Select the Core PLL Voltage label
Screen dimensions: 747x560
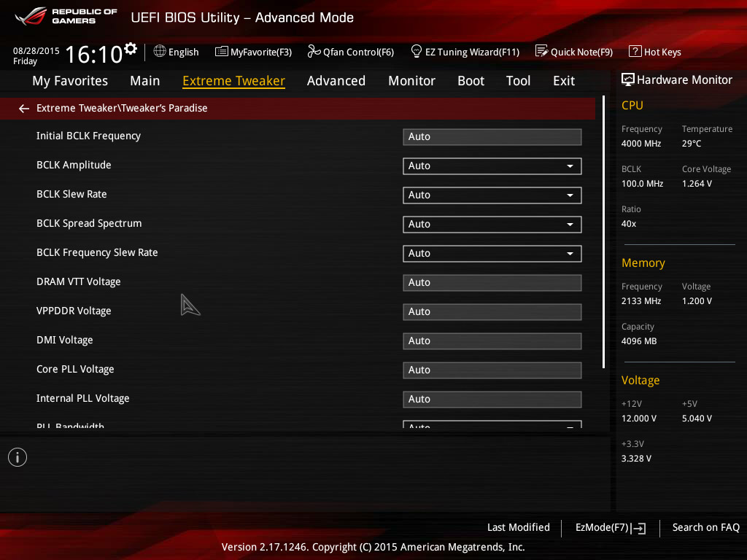click(75, 369)
